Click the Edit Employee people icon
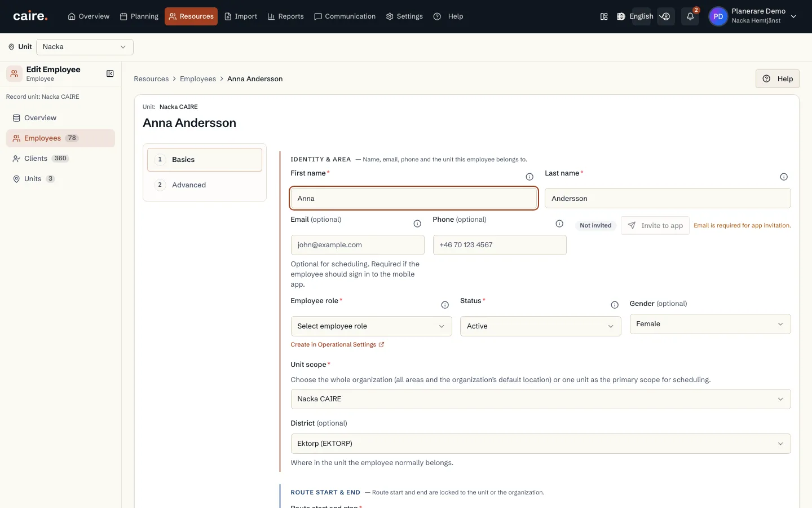The height and width of the screenshot is (508, 812). click(15, 73)
